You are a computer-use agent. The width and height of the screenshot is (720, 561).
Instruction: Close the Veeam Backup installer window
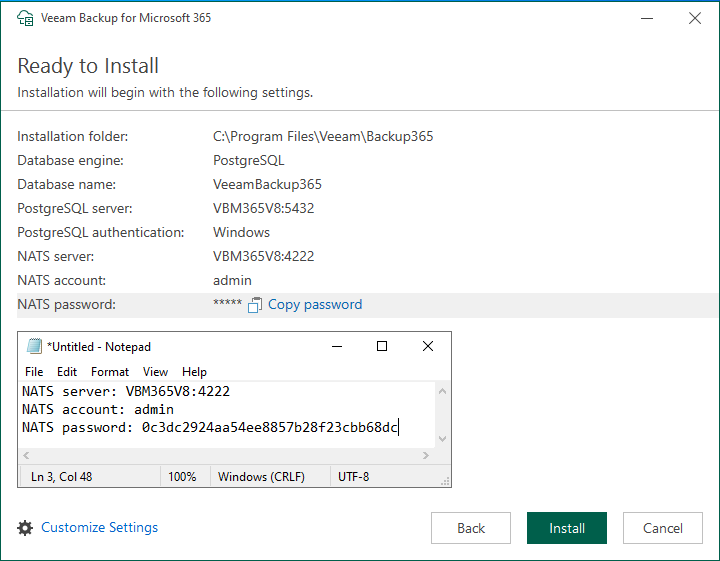(x=695, y=18)
